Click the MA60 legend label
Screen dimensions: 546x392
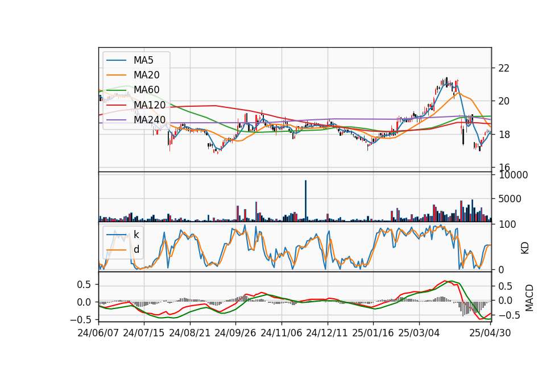pos(147,90)
